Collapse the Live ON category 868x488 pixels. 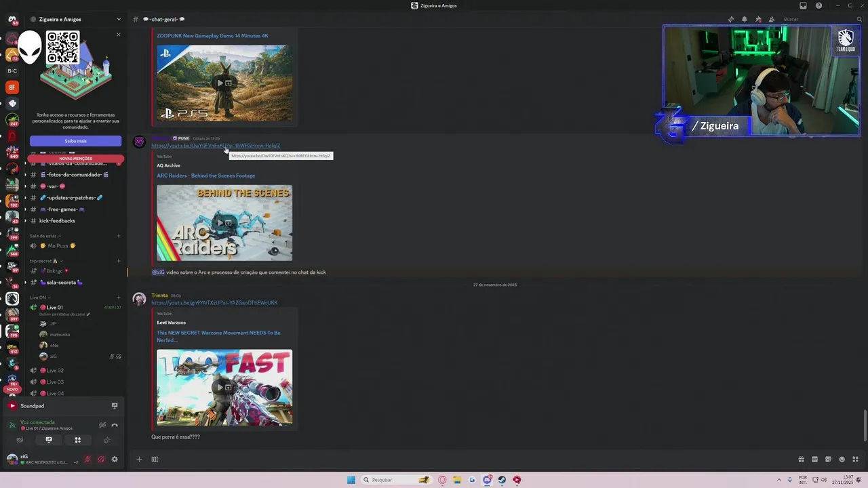tap(39, 298)
